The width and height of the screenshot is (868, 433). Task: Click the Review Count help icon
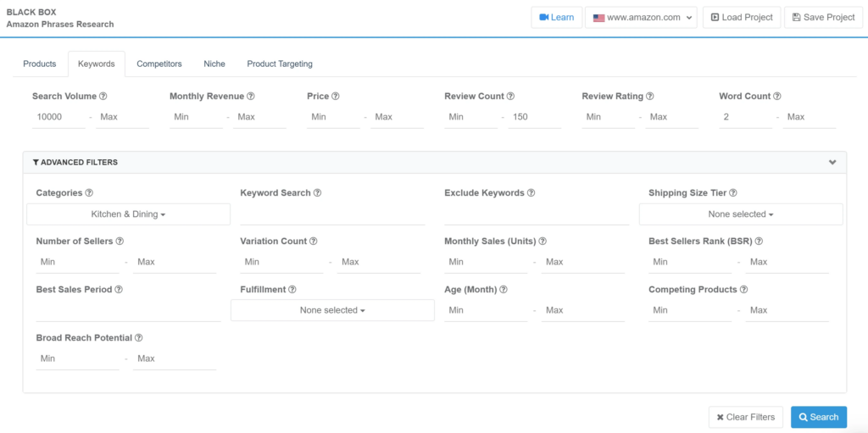tap(510, 97)
